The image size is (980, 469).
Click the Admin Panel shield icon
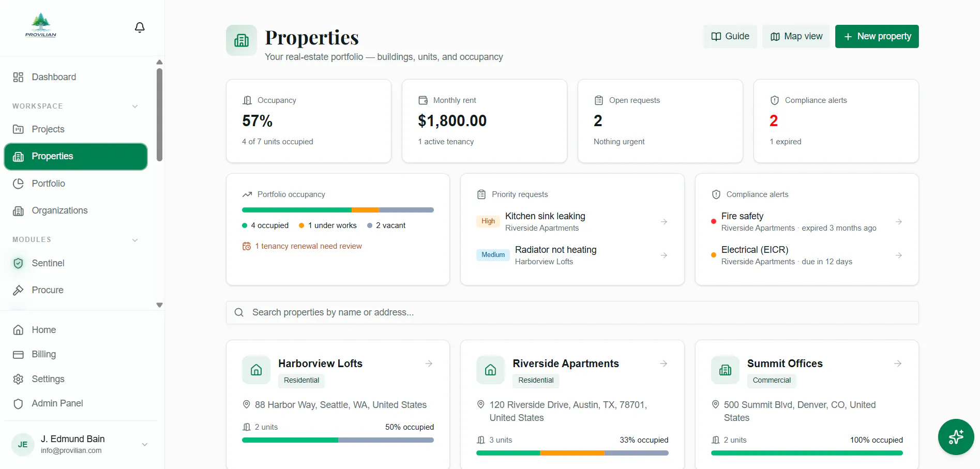click(18, 404)
